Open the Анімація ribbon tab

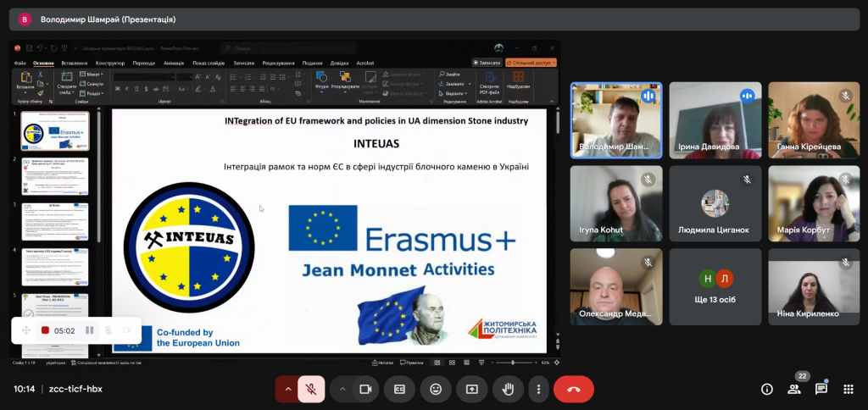(x=174, y=63)
